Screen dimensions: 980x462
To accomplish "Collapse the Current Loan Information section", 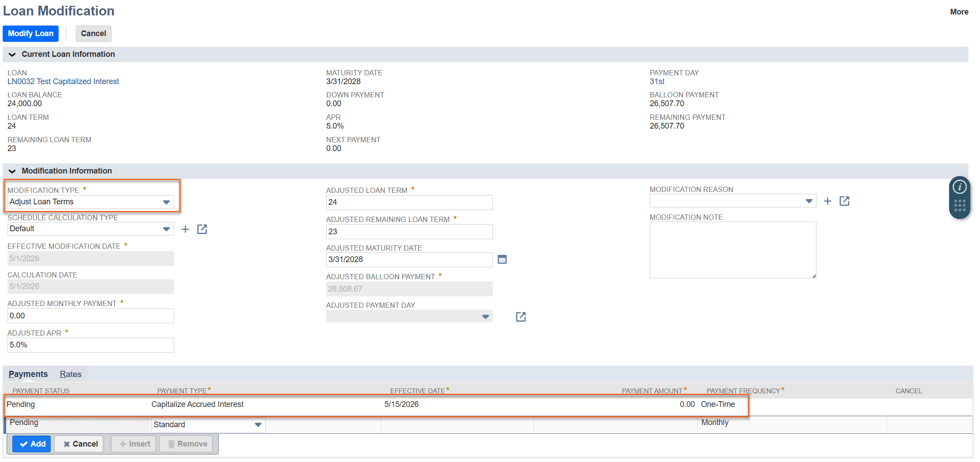I will [12, 55].
